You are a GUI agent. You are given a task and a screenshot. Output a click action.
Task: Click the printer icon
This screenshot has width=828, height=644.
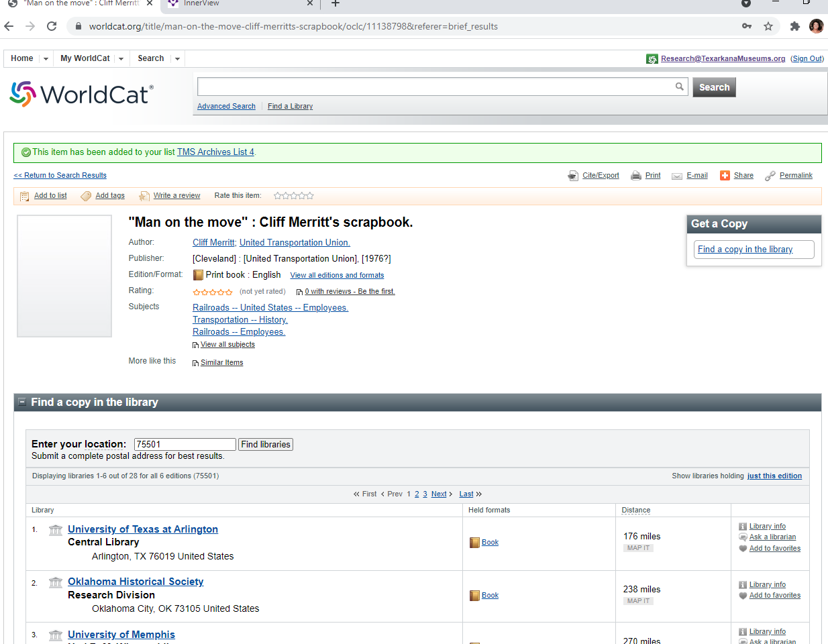pos(635,176)
